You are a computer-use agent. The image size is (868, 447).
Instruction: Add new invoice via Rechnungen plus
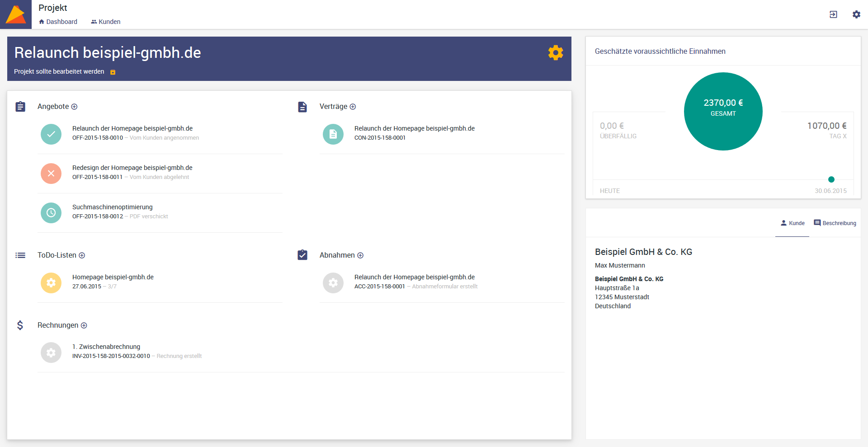(x=84, y=325)
